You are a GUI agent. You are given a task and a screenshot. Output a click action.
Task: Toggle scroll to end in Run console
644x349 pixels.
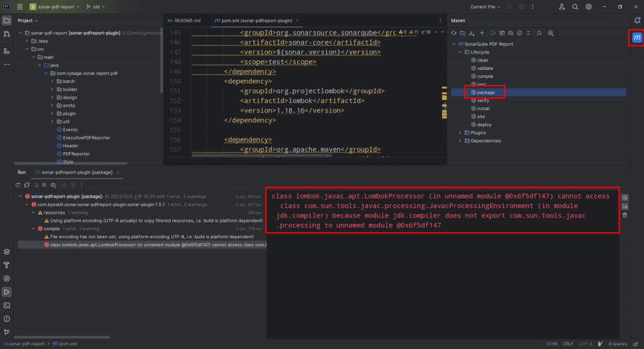[x=625, y=206]
